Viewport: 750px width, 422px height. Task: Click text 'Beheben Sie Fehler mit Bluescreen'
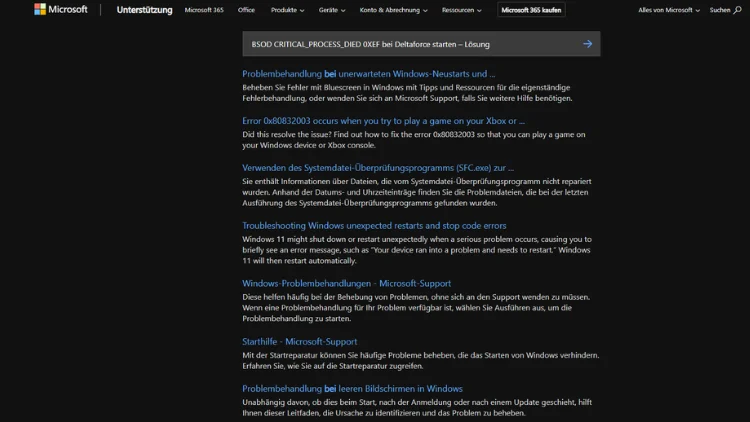(305, 88)
